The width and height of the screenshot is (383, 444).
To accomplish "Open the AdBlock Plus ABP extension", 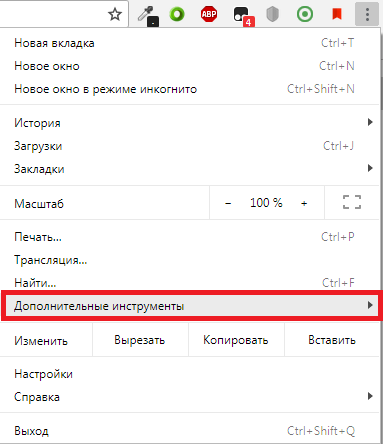I will (209, 14).
